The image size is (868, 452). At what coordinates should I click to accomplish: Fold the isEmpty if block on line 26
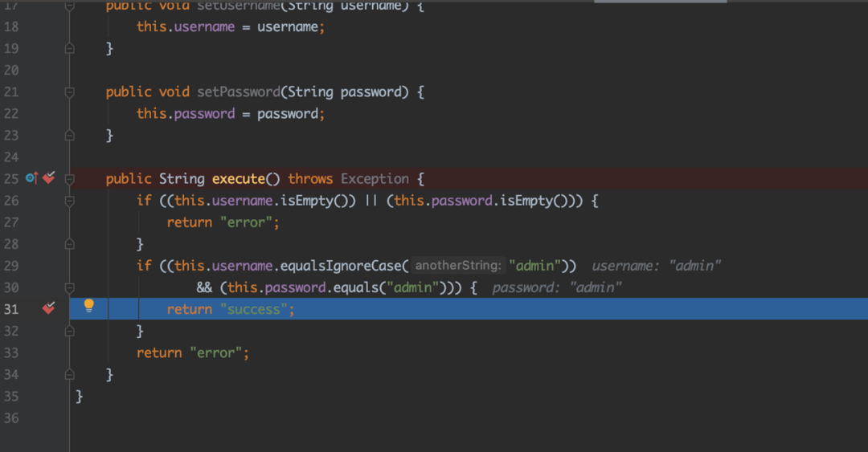click(70, 201)
